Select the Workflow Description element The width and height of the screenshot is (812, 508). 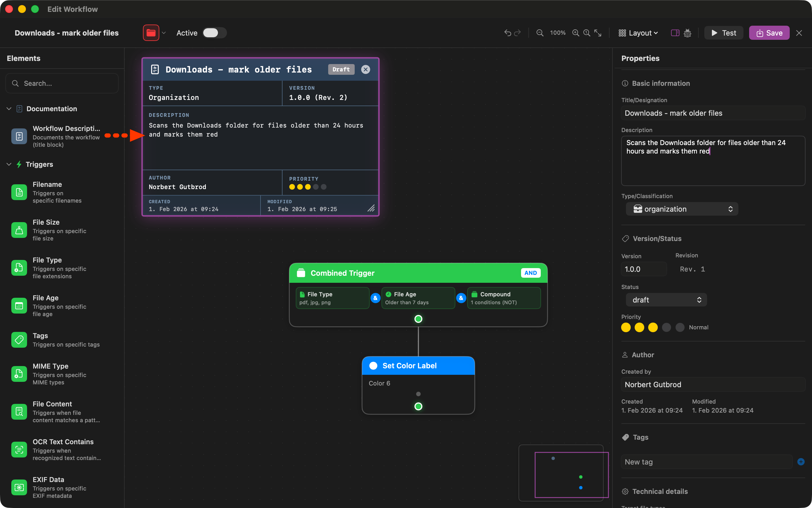click(56, 136)
